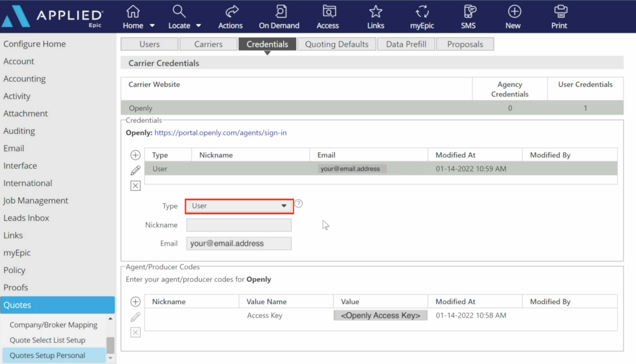Open the Type dropdown showing User

239,206
